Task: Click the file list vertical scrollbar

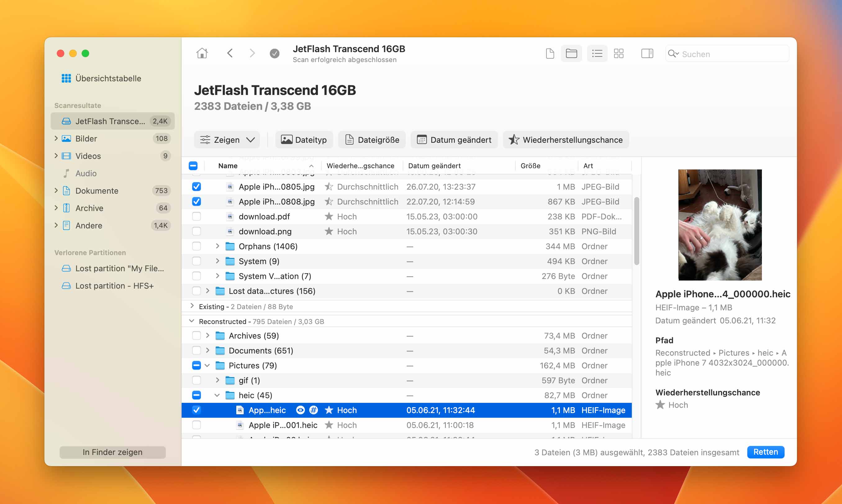Action: pos(636,231)
